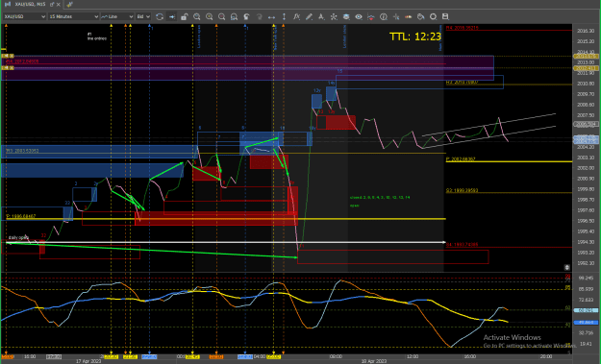
Task: Click the chart icon left of the XAU/USD tab title
Action: pyautogui.click(x=8, y=4)
